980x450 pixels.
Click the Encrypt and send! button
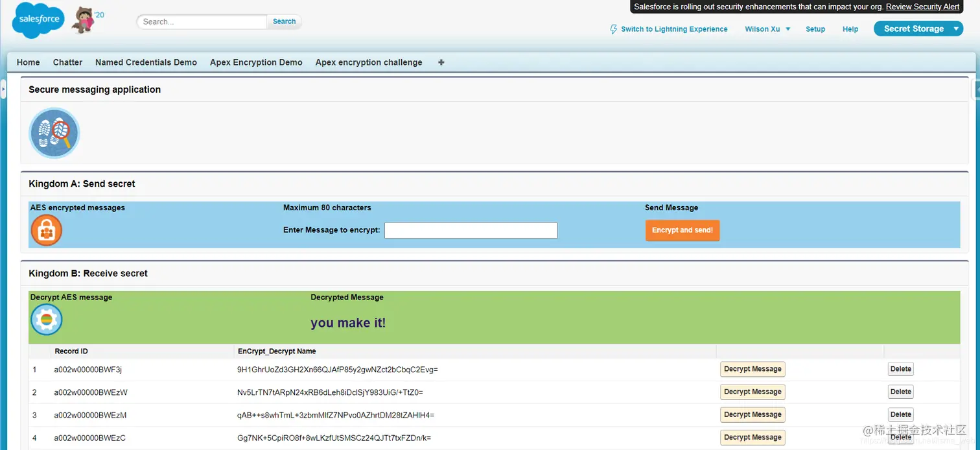pos(682,230)
